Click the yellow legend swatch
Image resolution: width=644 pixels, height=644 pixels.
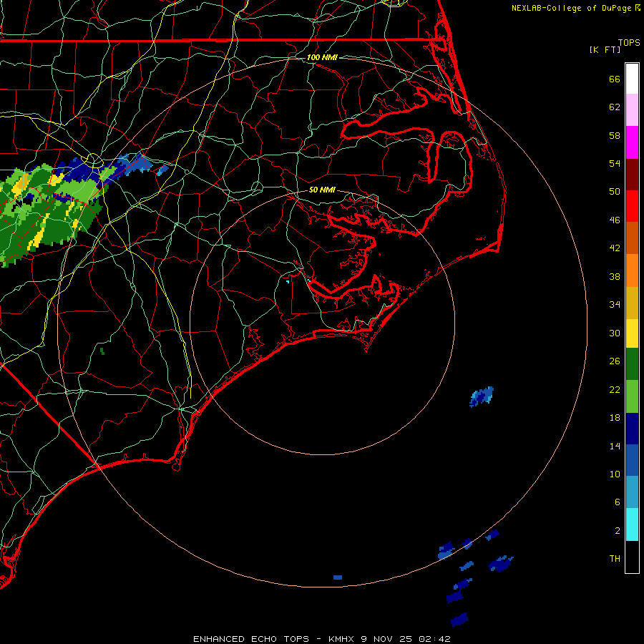632,333
